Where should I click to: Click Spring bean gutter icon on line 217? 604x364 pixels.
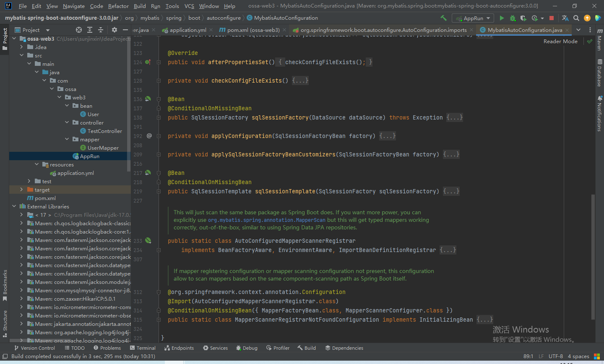[x=148, y=173]
